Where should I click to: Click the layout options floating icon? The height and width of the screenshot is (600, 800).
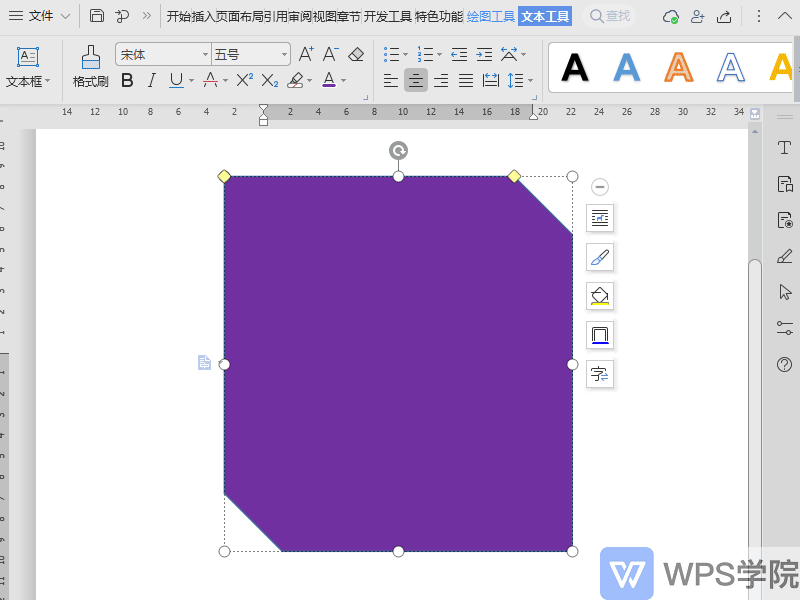(600, 218)
